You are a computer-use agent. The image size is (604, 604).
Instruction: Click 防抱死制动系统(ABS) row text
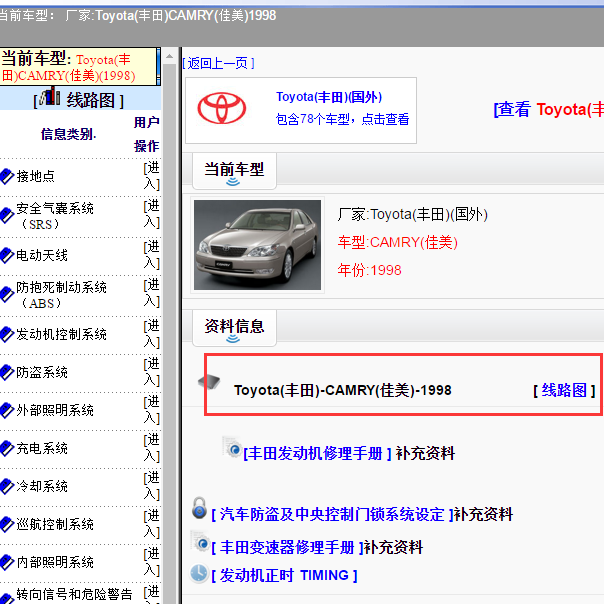61,295
